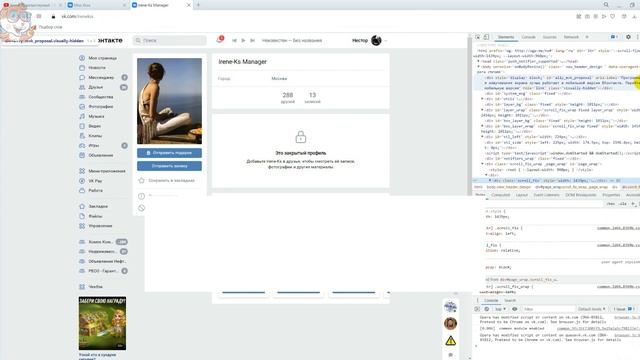
Task: Click the yellow warning triangle icon
Action: tap(451, 340)
